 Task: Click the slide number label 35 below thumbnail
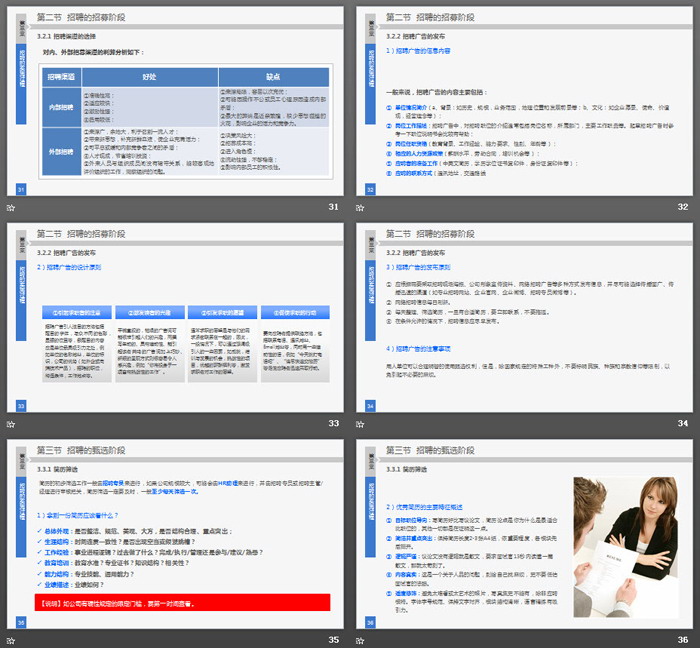tap(333, 639)
